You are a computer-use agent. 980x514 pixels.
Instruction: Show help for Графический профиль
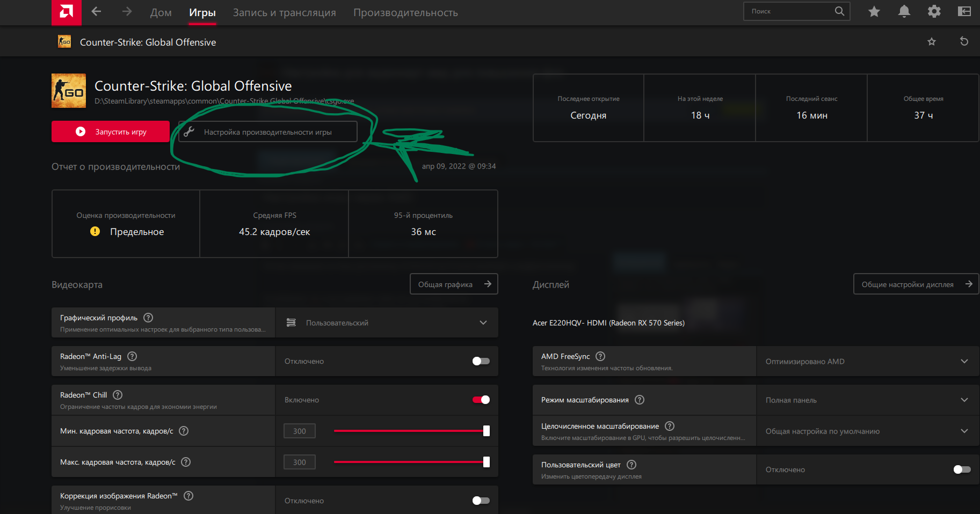point(149,318)
